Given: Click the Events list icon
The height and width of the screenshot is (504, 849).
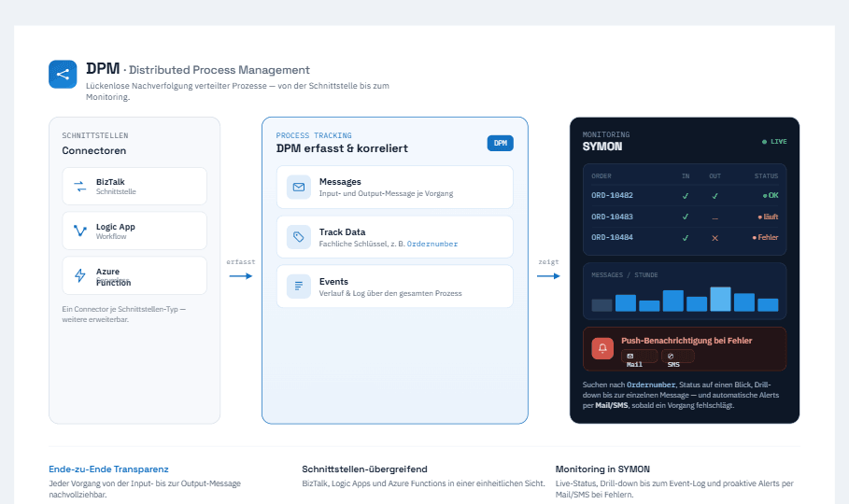Looking at the screenshot, I should pyautogui.click(x=299, y=287).
